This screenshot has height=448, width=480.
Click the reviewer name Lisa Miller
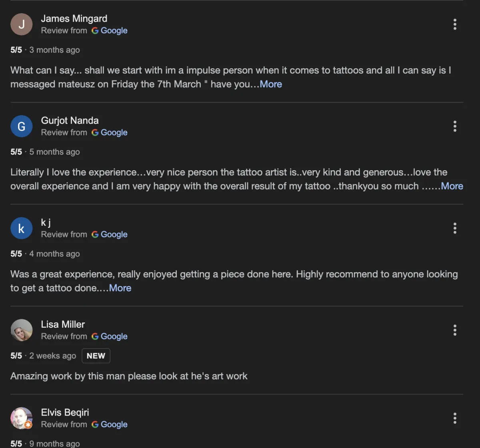point(63,325)
